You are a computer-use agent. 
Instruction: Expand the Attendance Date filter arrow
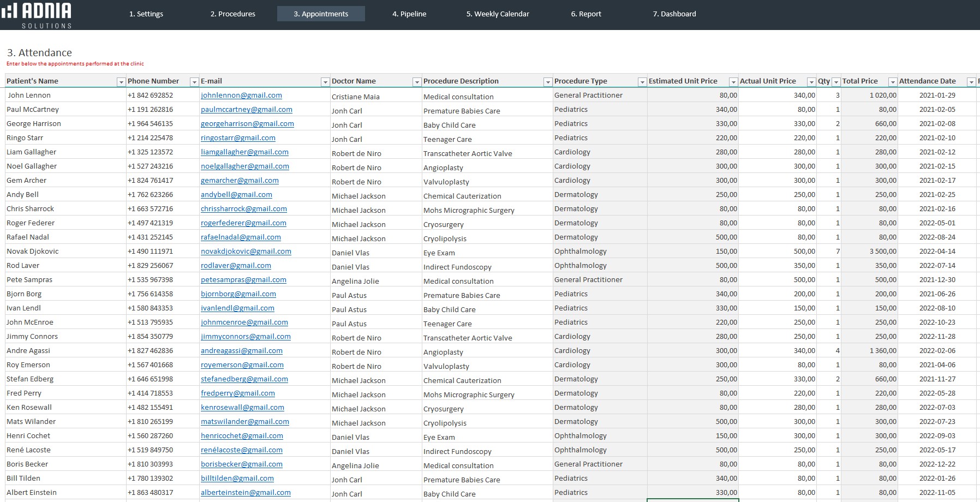[x=971, y=82]
